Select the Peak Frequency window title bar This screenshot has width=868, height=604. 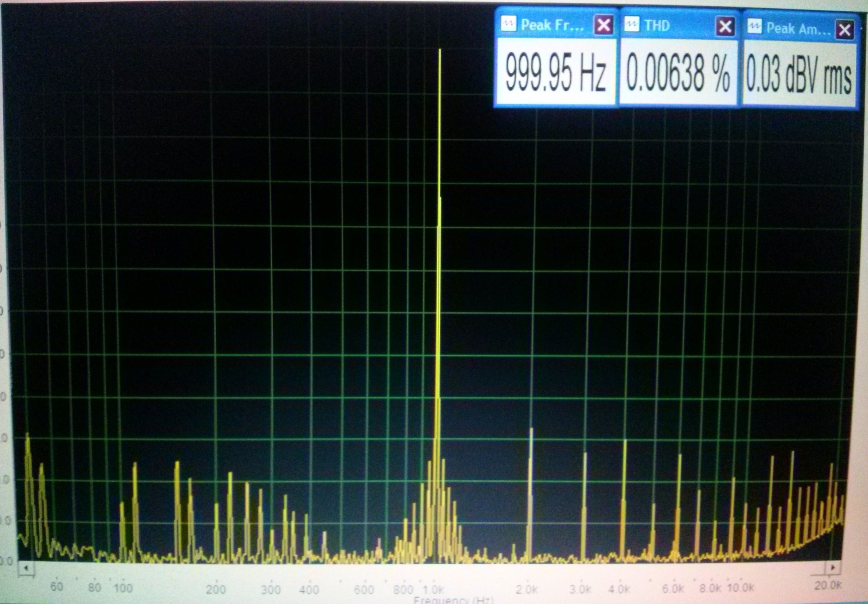[x=552, y=25]
